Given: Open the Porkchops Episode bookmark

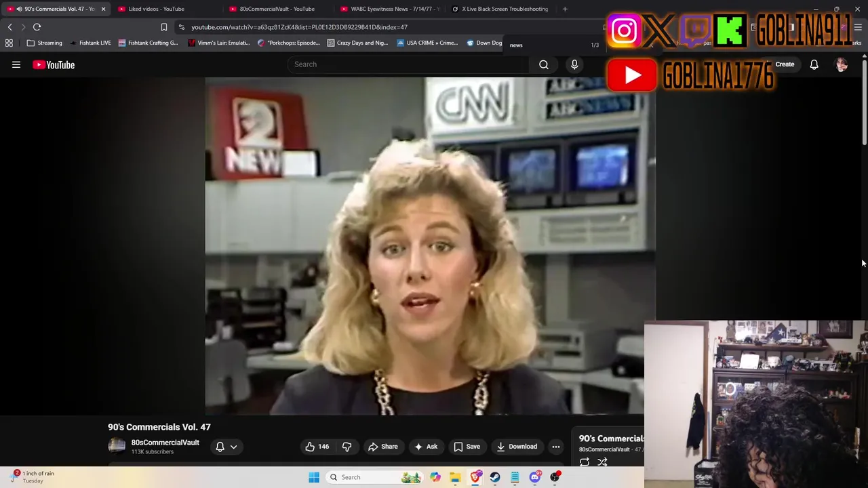Looking at the screenshot, I should click(x=289, y=43).
